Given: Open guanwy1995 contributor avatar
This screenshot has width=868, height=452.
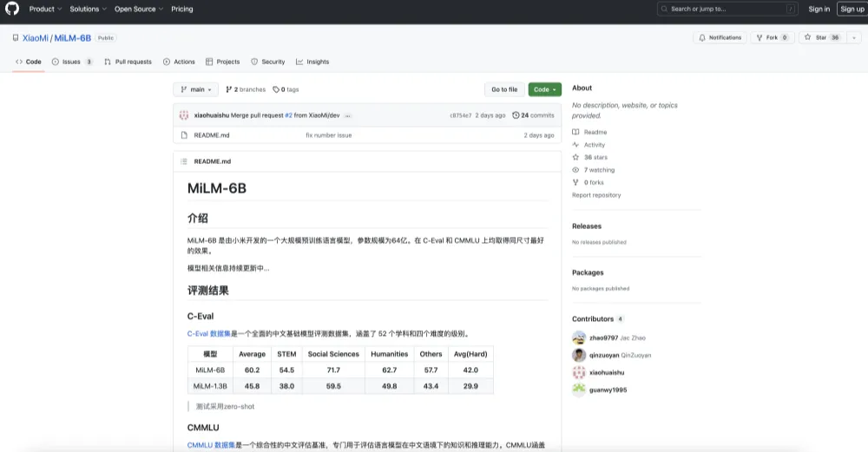Looking at the screenshot, I should [x=579, y=390].
